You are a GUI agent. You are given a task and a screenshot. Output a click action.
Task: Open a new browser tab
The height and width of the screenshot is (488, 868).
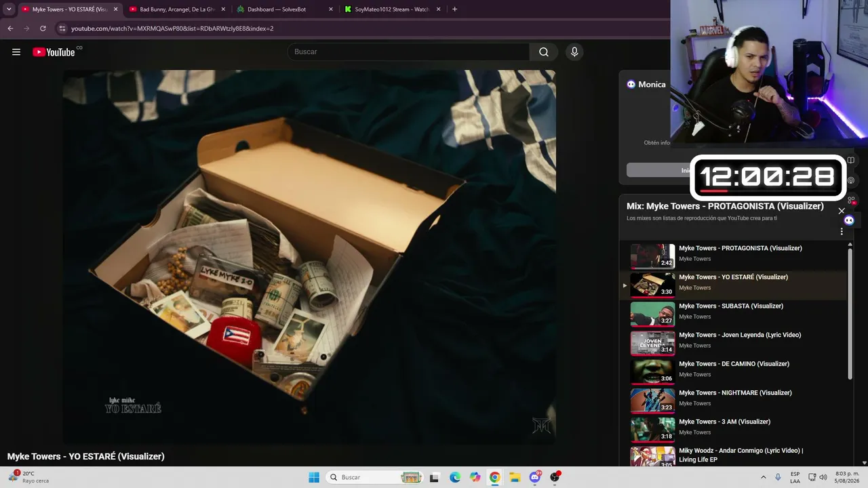pos(454,9)
